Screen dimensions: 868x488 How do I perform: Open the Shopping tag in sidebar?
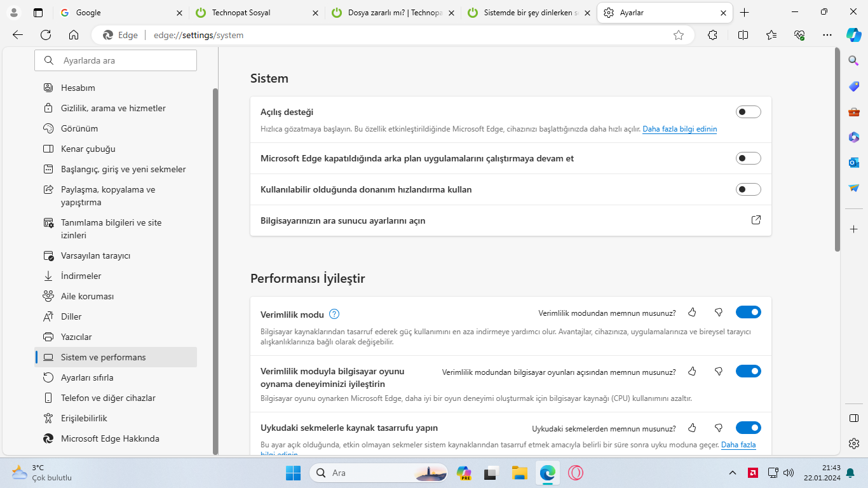[x=854, y=86]
